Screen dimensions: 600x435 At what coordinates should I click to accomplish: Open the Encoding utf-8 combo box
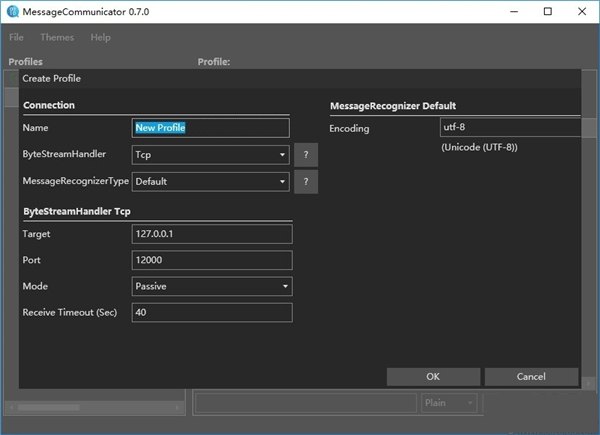[x=510, y=128]
